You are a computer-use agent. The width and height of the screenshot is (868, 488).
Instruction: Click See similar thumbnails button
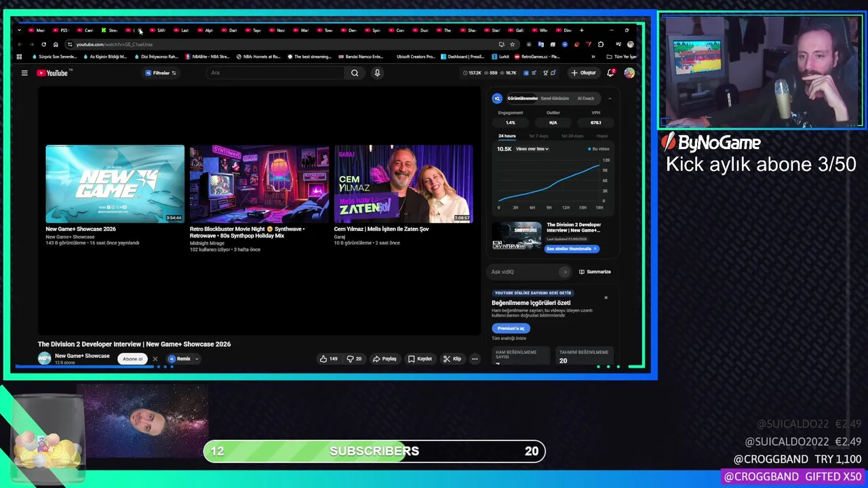(x=572, y=249)
